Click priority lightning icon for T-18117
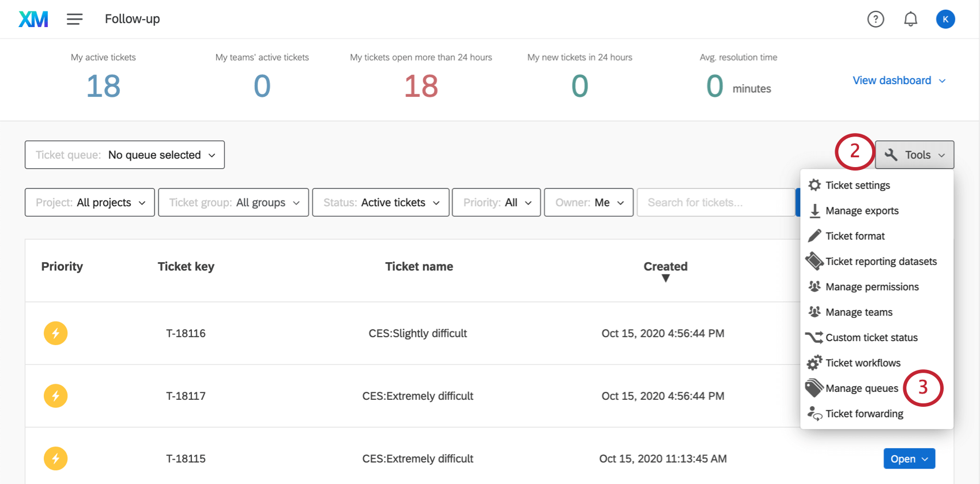 [x=55, y=396]
